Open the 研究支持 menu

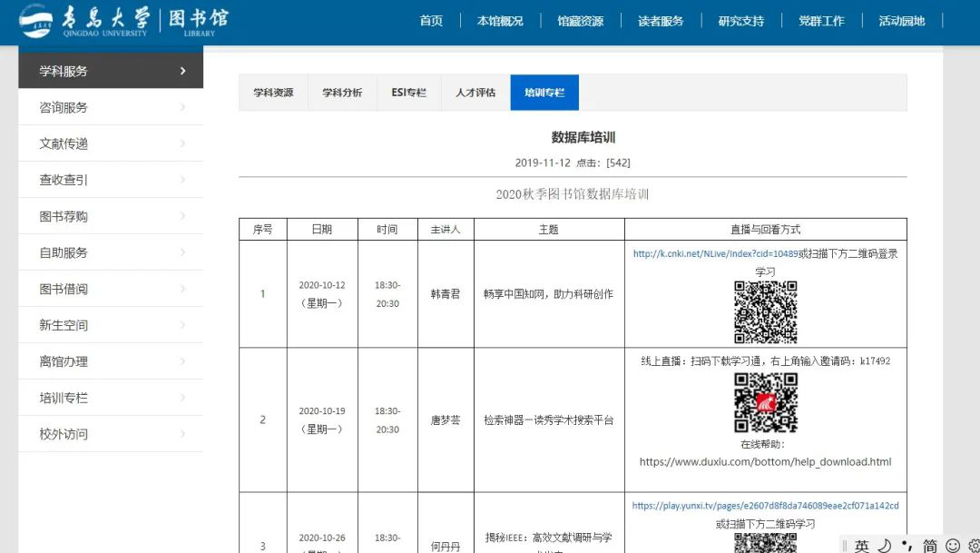tap(741, 21)
